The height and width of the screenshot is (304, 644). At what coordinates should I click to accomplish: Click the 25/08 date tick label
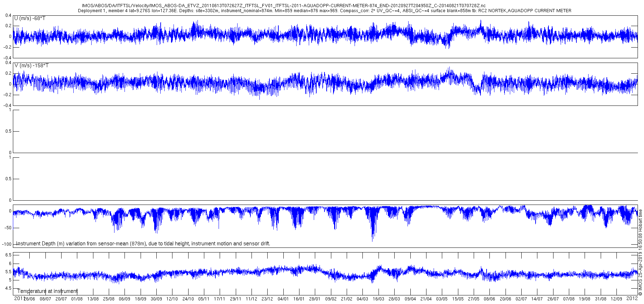[x=109, y=299]
